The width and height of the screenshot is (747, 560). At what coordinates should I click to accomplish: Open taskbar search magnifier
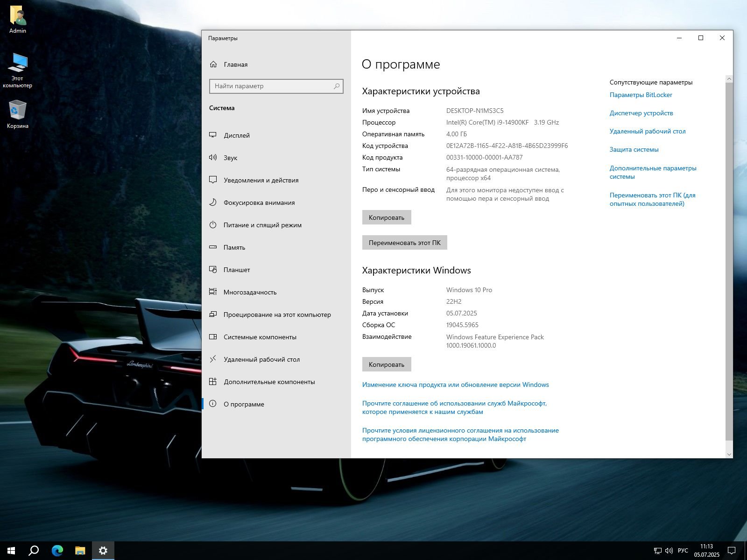click(34, 551)
